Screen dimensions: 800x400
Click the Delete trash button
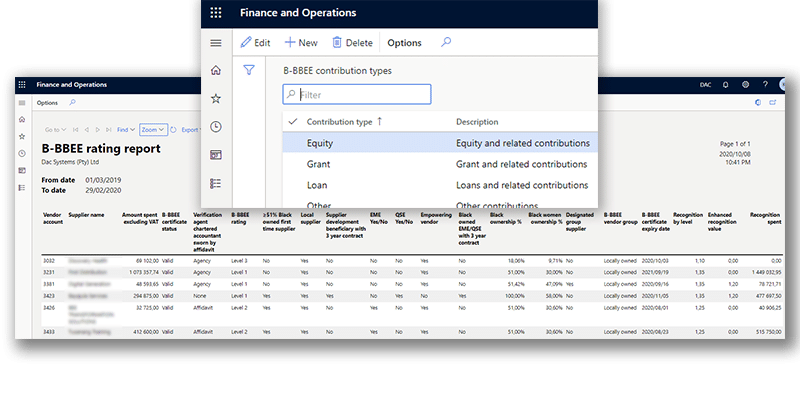coord(352,43)
